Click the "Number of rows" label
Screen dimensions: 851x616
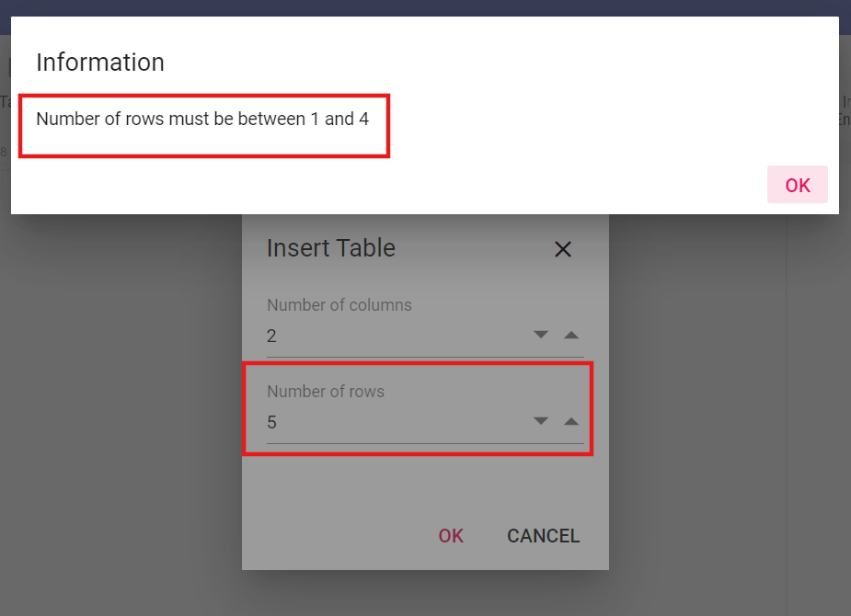(x=326, y=392)
